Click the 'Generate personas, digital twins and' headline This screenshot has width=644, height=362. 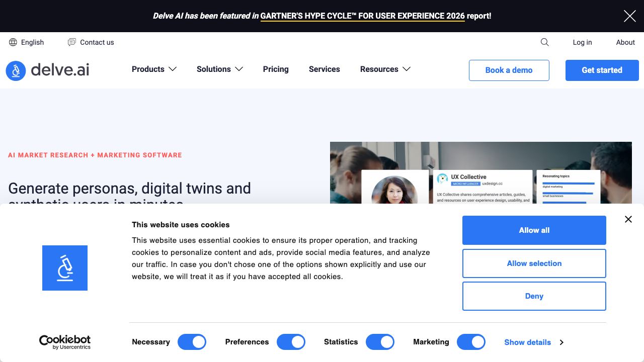(x=129, y=189)
